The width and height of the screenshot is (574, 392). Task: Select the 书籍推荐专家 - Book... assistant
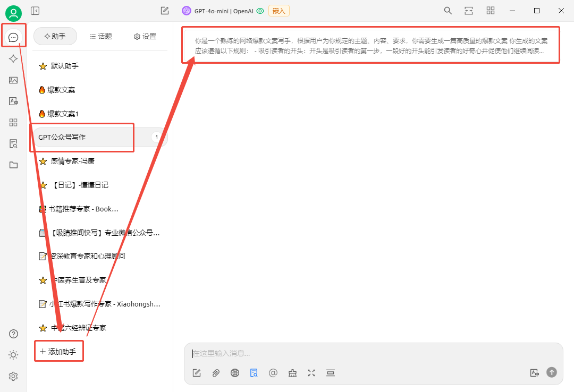pyautogui.click(x=99, y=209)
